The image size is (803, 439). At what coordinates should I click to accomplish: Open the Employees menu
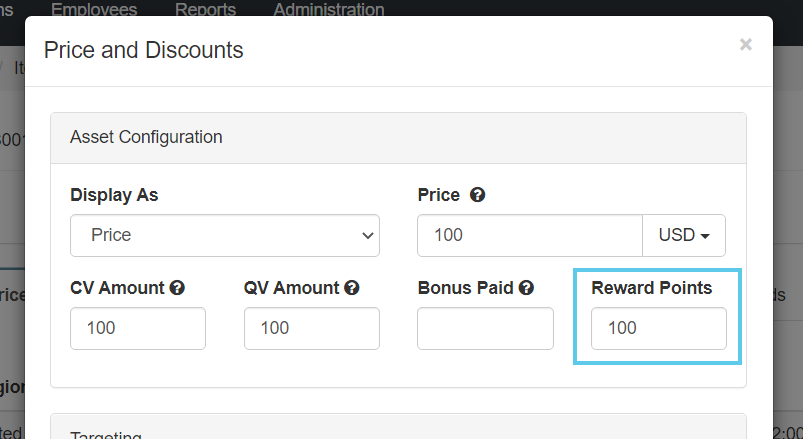tap(94, 10)
